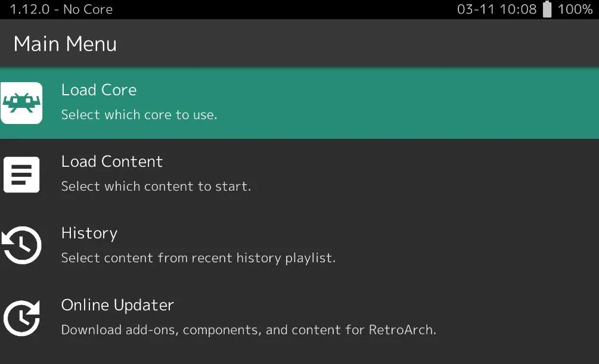Open the Online Updater entry
The height and width of the screenshot is (364, 599).
(117, 304)
